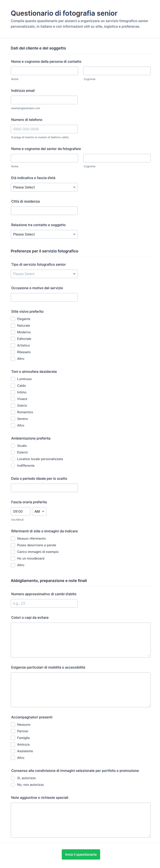The image size is (160, 868).
Task: Select Sì, autorizzo consent radio button
Action: (x=13, y=778)
